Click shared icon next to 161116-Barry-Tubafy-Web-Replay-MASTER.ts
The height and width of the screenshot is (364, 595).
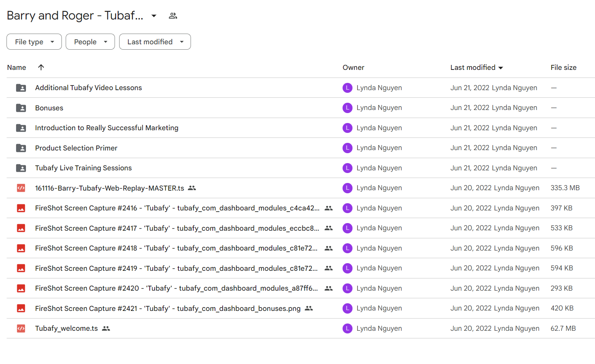(192, 188)
